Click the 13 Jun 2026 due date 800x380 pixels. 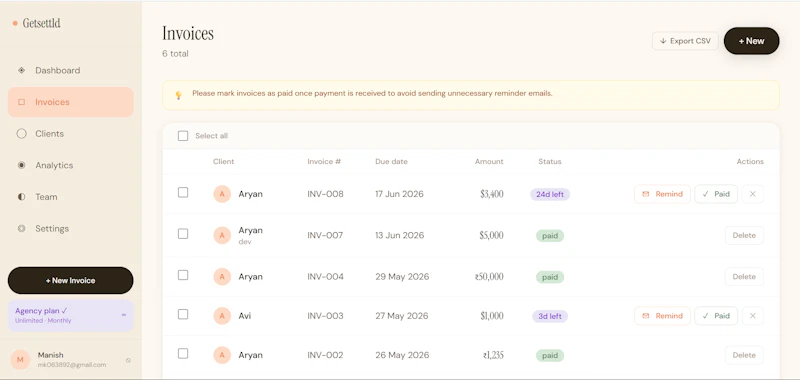(x=399, y=235)
